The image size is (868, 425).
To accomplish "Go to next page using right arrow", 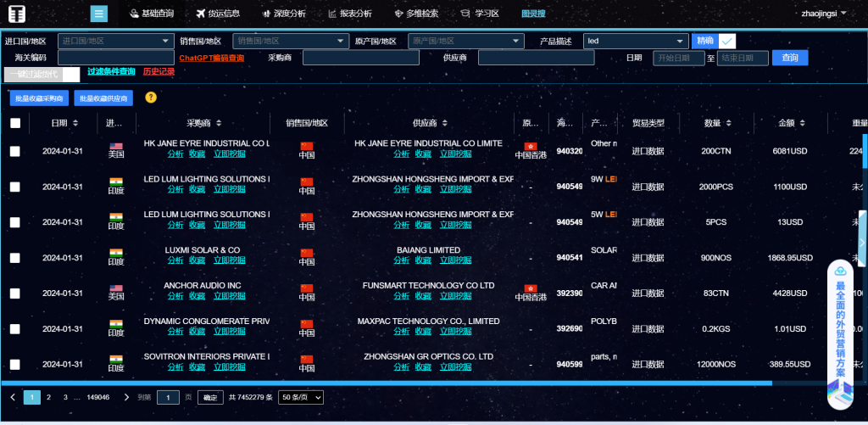I will [126, 397].
